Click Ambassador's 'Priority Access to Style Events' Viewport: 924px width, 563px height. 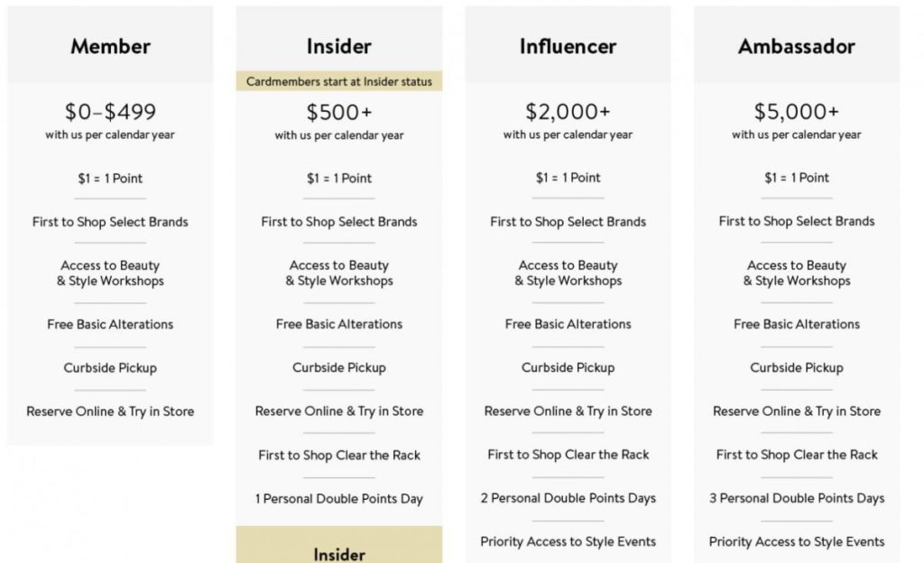pyautogui.click(x=796, y=542)
